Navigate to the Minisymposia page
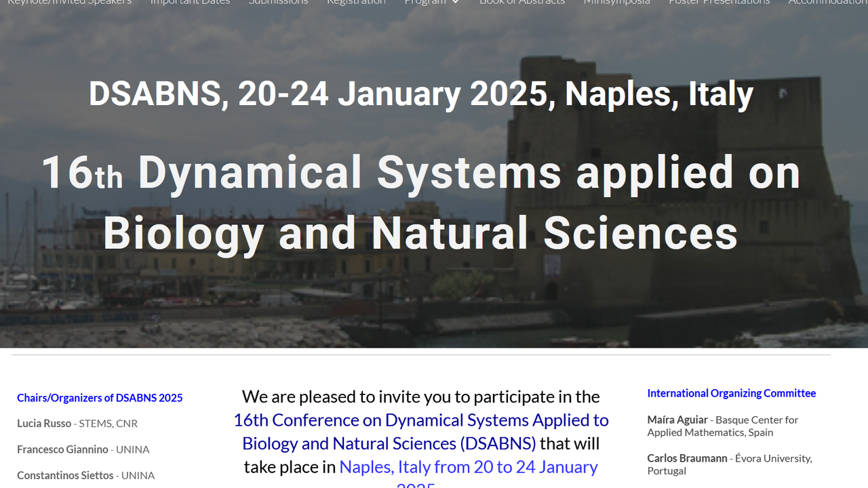This screenshot has height=488, width=868. tap(616, 2)
